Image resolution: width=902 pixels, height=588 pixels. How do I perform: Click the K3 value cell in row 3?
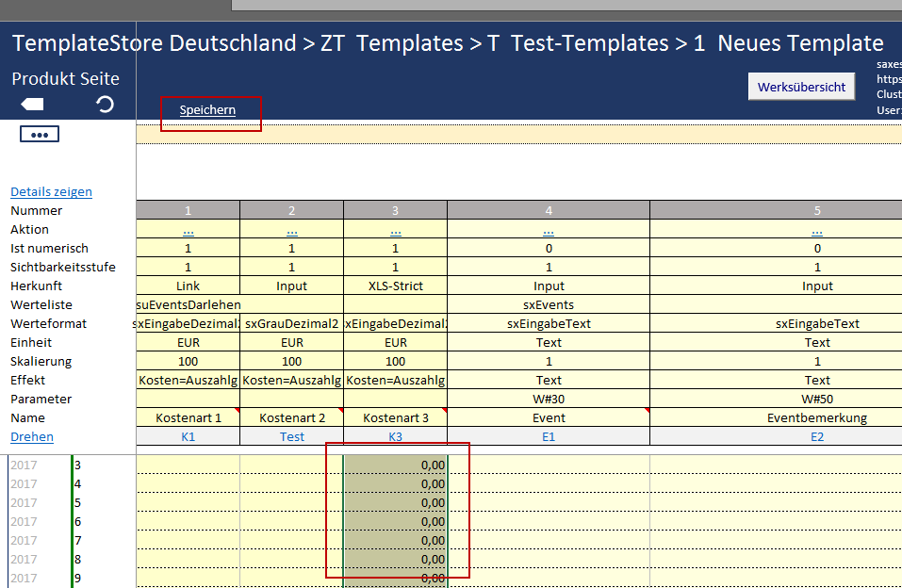pos(396,465)
